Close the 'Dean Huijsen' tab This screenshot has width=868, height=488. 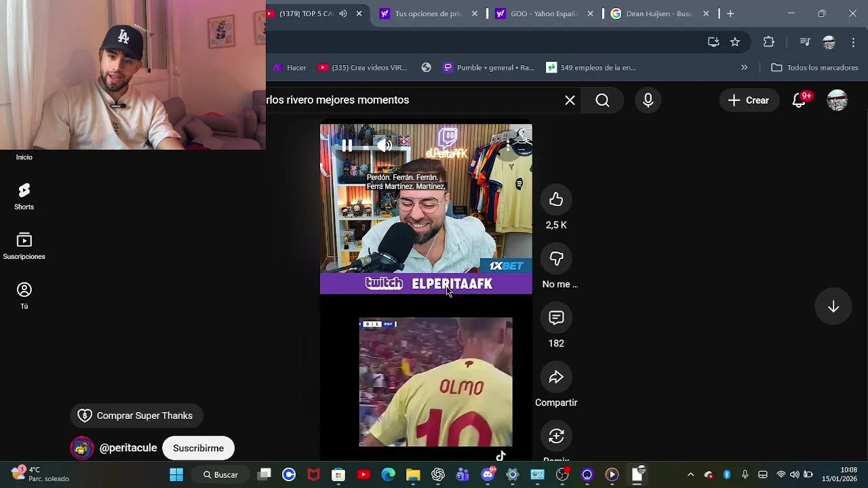(x=706, y=14)
